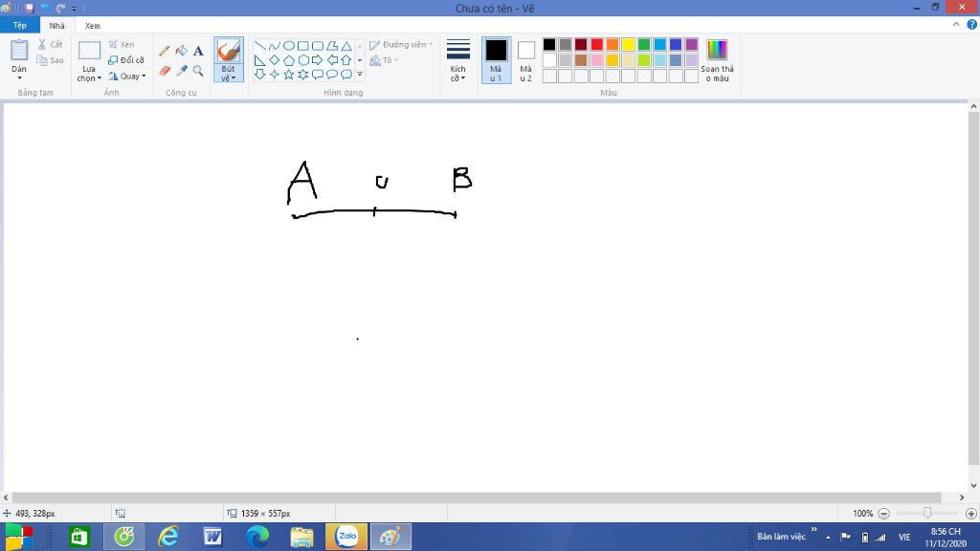
Task: Click the zoom out minus button
Action: (883, 514)
